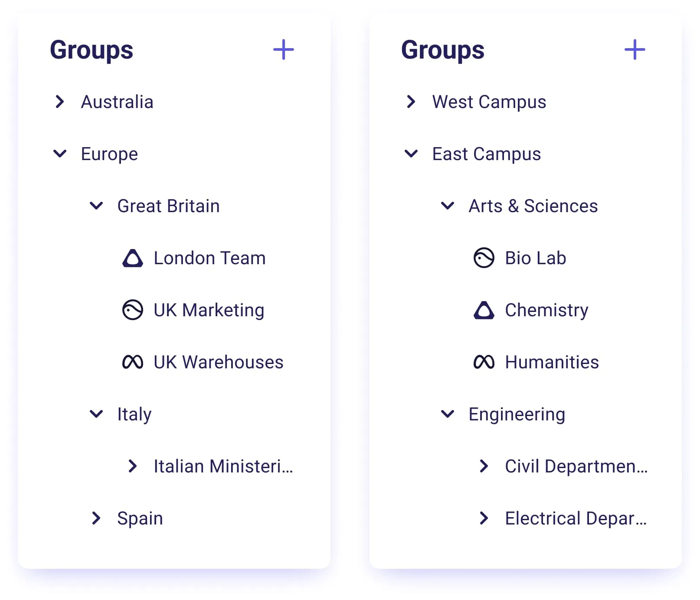Viewport: 700px width, 600px height.
Task: Expand the Spain group chevron
Action: 96,518
